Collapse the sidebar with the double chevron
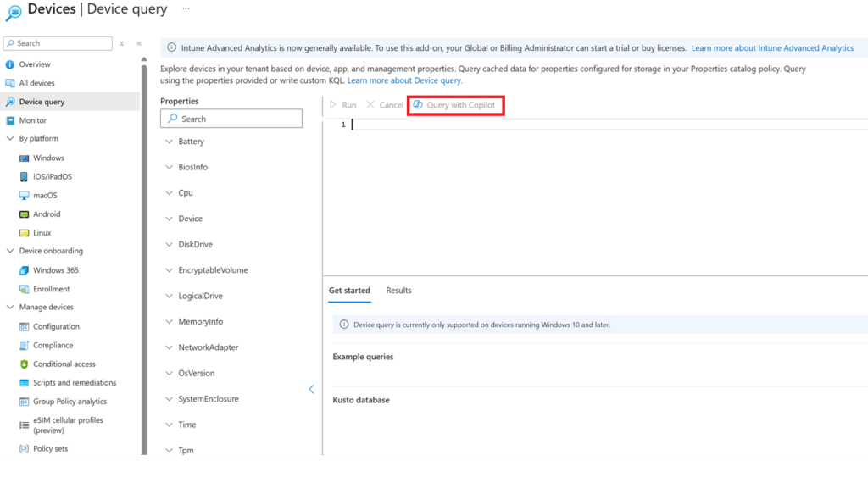This screenshot has height=494, width=868. (x=140, y=43)
